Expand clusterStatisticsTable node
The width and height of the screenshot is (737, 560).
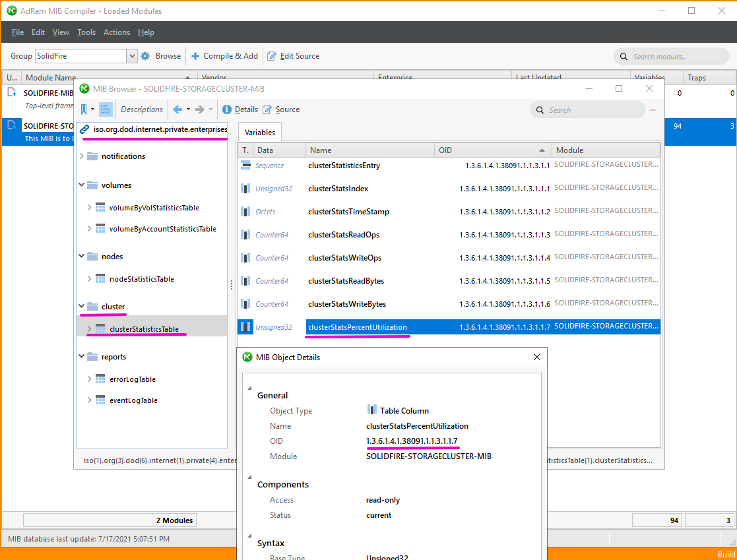[x=89, y=329]
